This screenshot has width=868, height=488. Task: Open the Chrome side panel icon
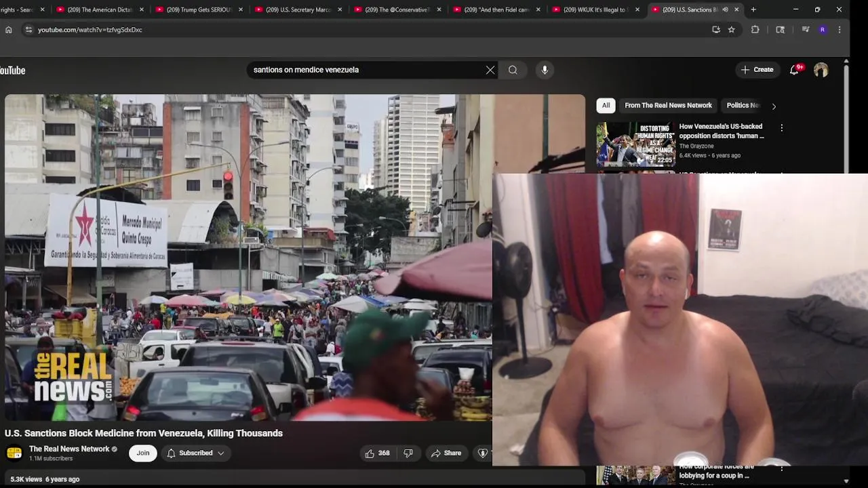780,30
